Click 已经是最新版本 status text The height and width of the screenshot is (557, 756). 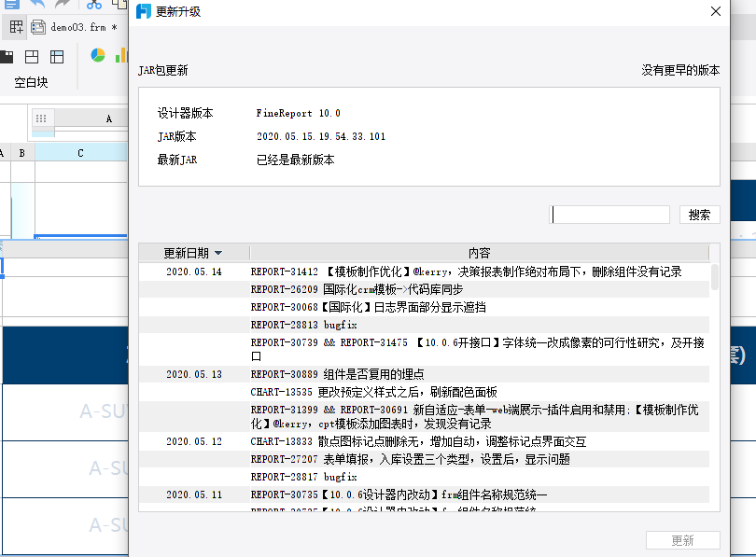coord(295,160)
